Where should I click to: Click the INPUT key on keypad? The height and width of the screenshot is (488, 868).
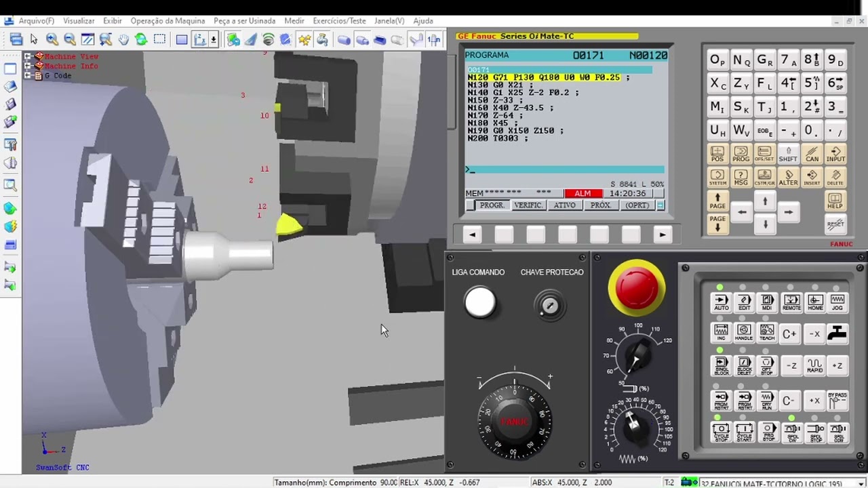point(835,154)
